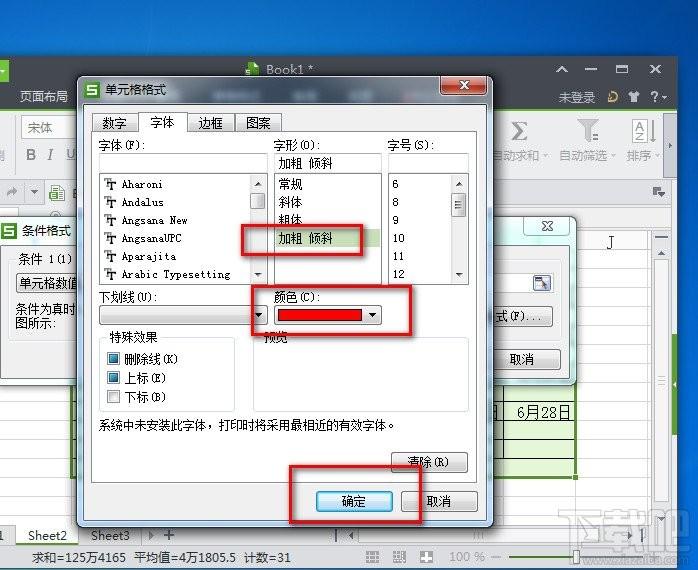Screen dimensions: 698x570
Task: Switch to the Border tab
Action: tap(210, 123)
